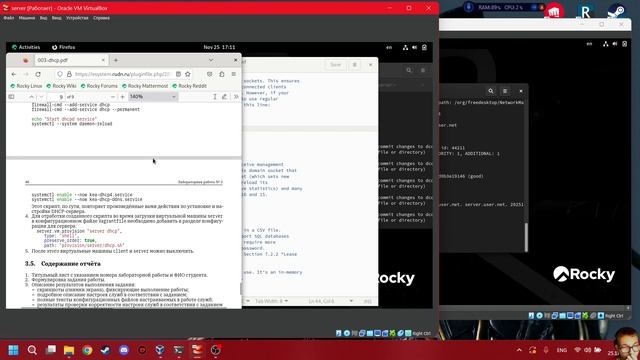This screenshot has height=360, width=640.
Task: Open Rocky Mattermost bookmark
Action: click(x=145, y=86)
